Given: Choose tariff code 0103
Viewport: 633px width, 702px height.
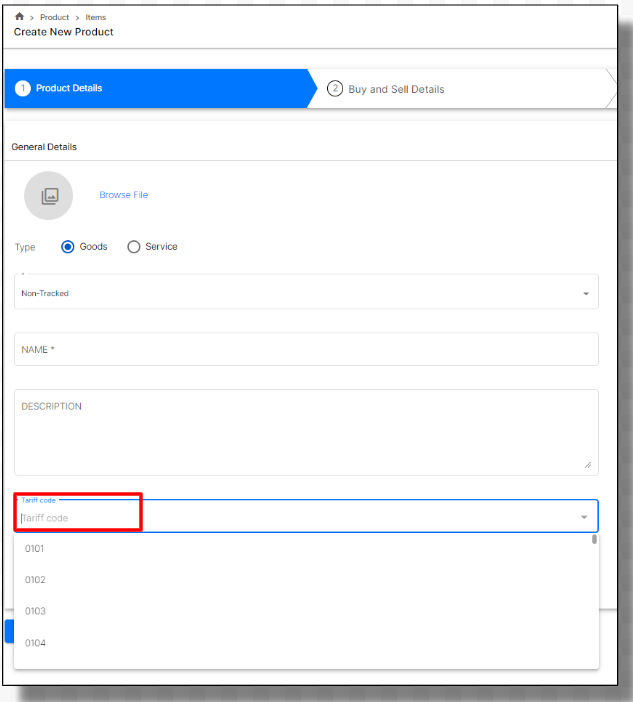Looking at the screenshot, I should pyautogui.click(x=306, y=611).
